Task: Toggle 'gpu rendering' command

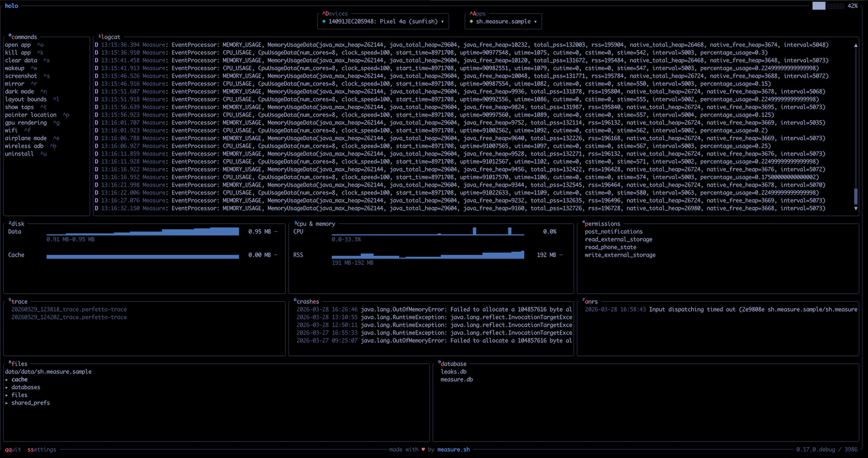Action: tap(32, 123)
